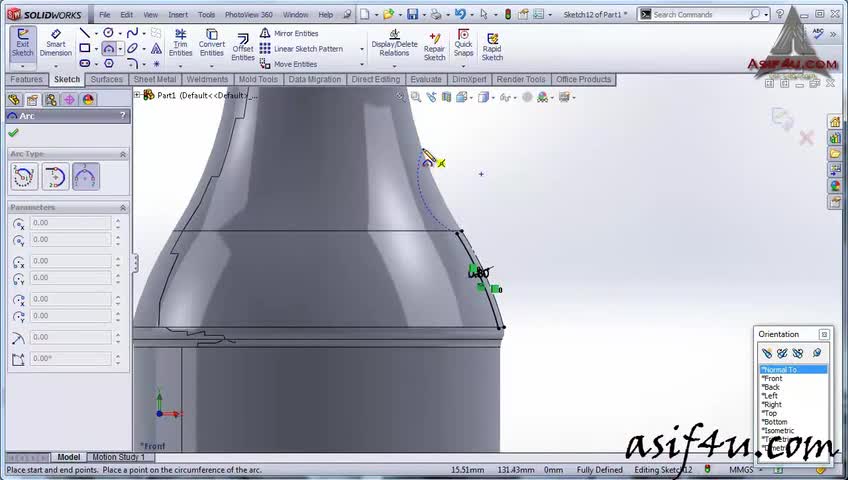848x480 pixels.
Task: Click the green OK checkmark
Action: [x=14, y=132]
